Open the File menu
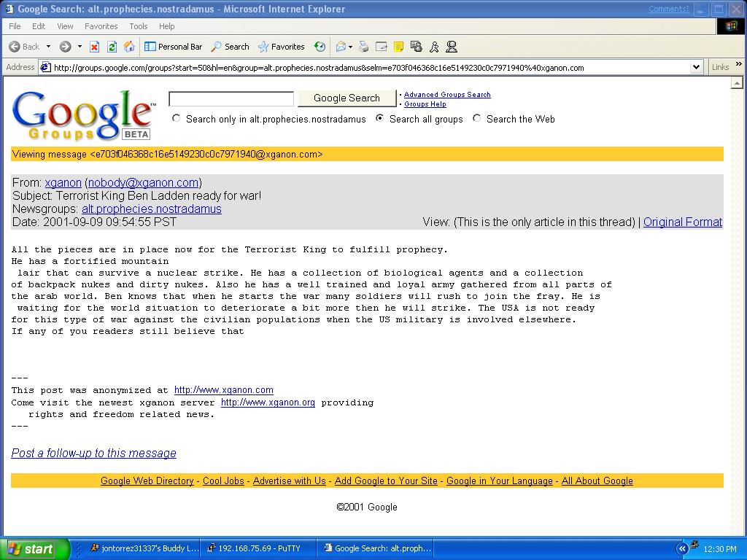The width and height of the screenshot is (747, 560). pos(15,26)
